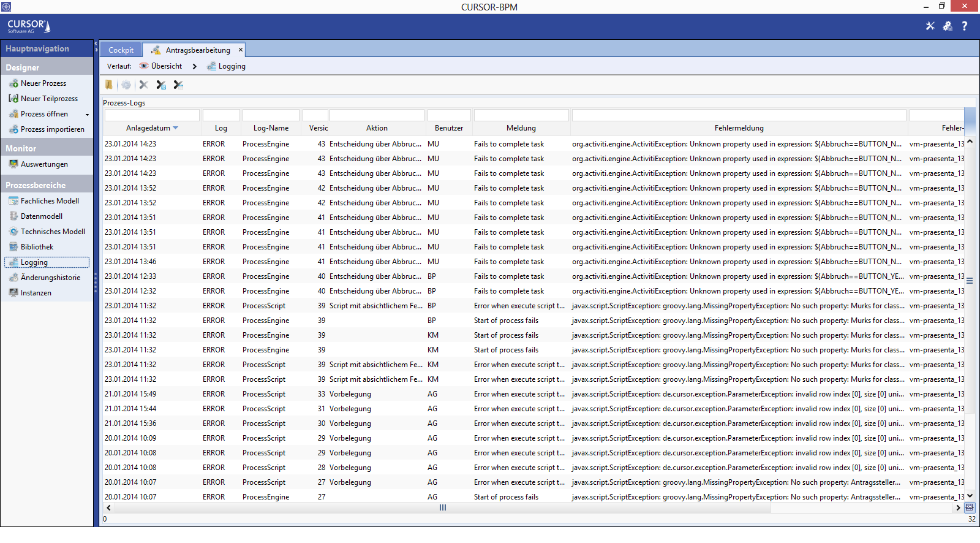Go to Übersicht in the Verlauf breadcrumb
Screen dimensions: 980x543
(166, 66)
